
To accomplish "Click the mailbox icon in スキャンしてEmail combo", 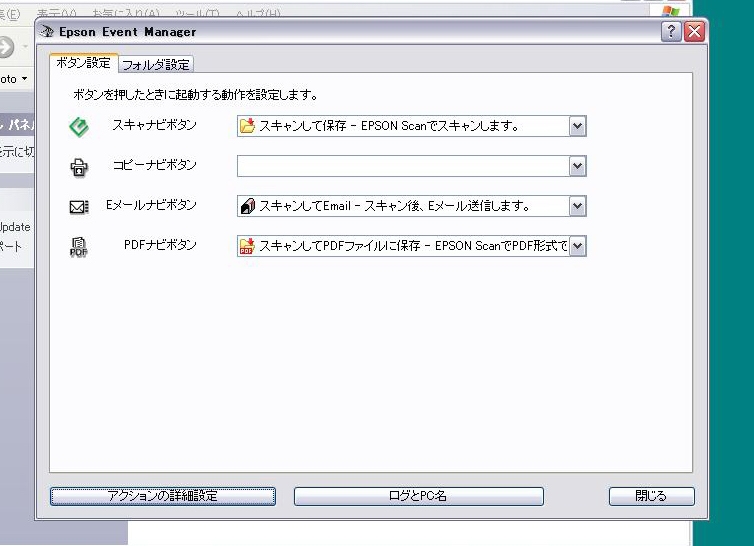I will click(x=247, y=206).
